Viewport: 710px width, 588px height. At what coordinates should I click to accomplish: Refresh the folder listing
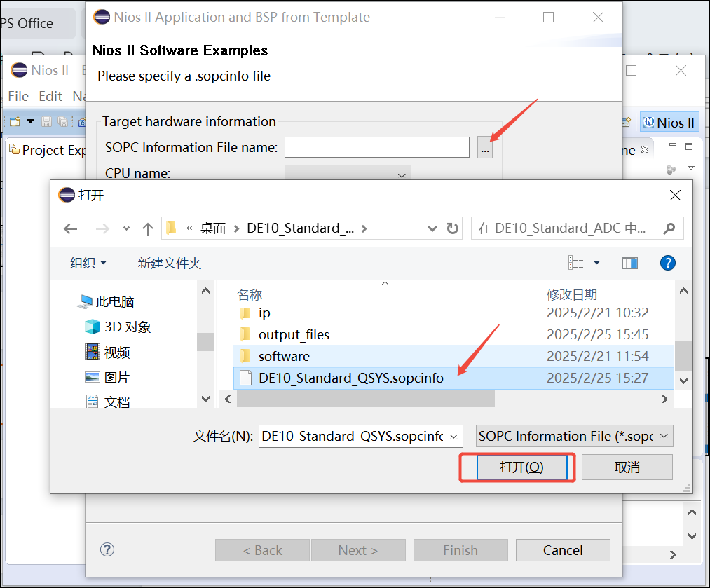(452, 228)
